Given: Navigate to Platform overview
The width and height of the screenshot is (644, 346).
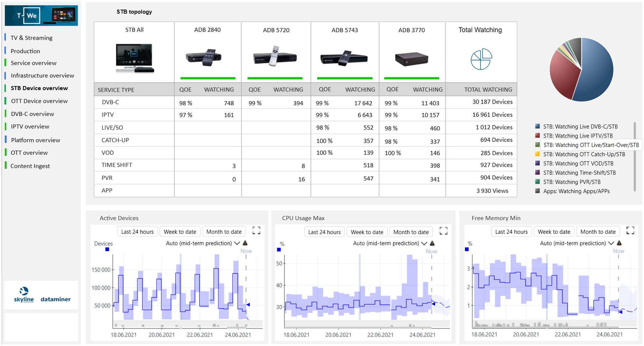Looking at the screenshot, I should [35, 140].
